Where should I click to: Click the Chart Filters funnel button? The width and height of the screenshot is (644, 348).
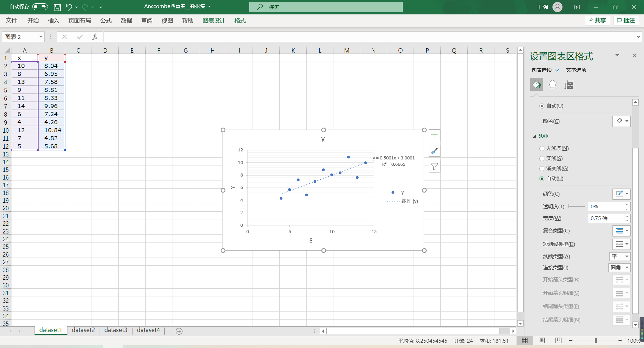(x=434, y=166)
